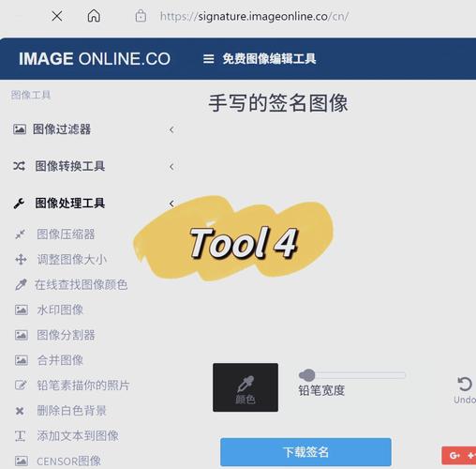Screen dimensions: 476x469
Task: Open the IMAGE ONLINE.CO logo link
Action: (95, 59)
